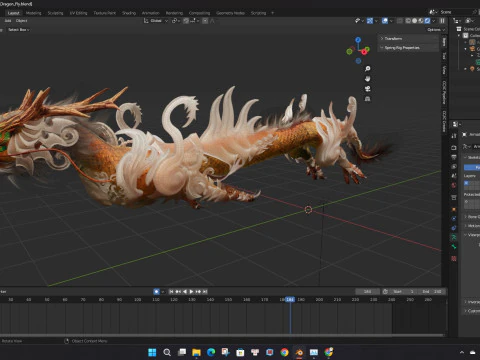Open Windows taskbar search
The image size is (480, 360).
[167, 352]
